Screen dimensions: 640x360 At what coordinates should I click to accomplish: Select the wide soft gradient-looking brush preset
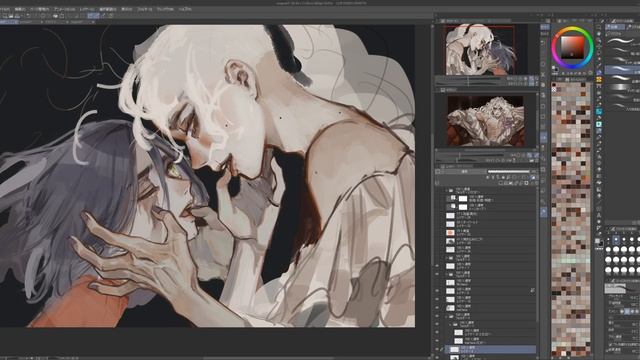pos(622,87)
